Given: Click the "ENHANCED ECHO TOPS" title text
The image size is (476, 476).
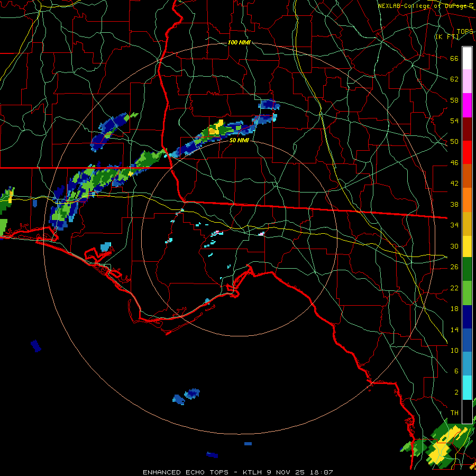Looking at the screenshot, I should pos(186,472).
